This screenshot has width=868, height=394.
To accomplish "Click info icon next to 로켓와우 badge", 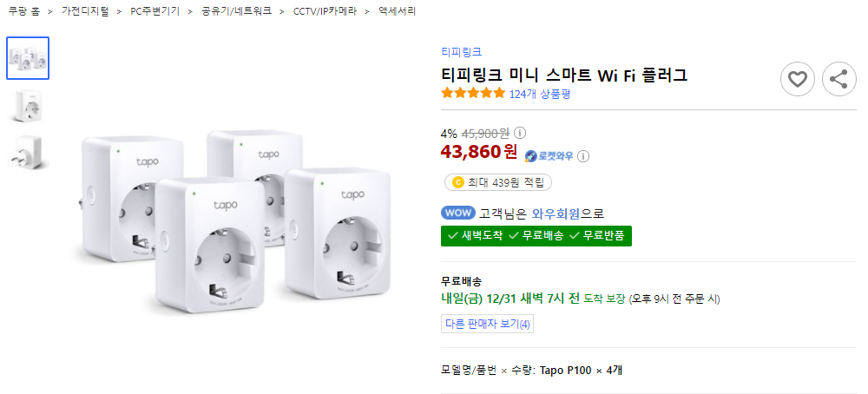I will click(x=583, y=156).
